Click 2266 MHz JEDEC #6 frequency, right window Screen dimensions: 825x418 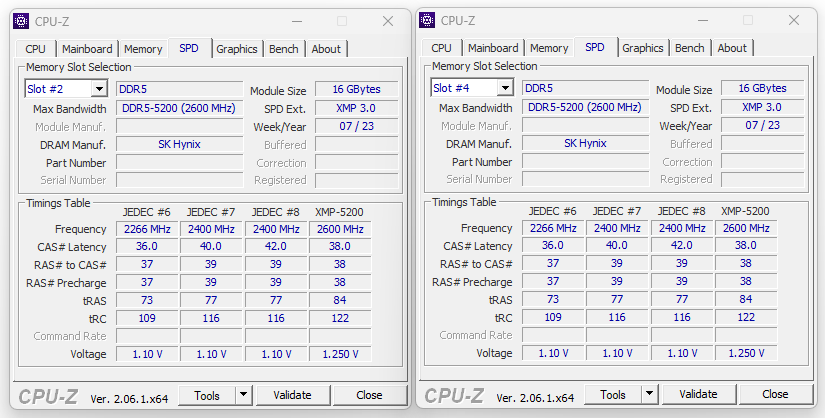553,228
